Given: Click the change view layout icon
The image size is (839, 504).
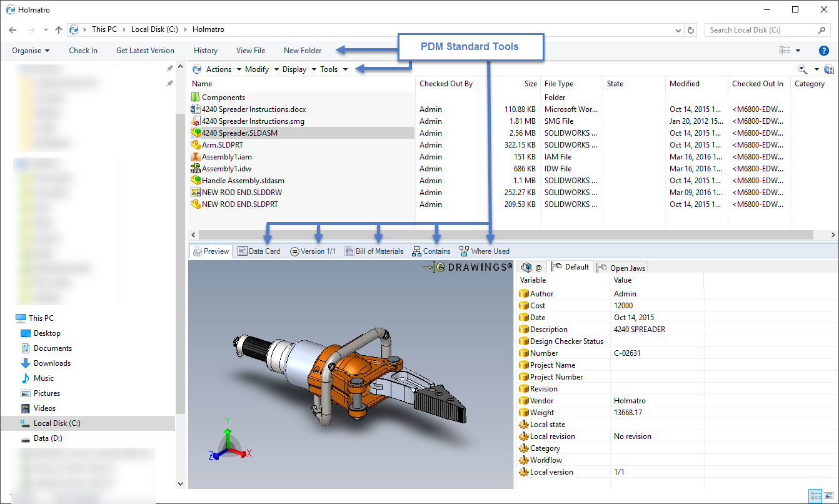Looking at the screenshot, I should (x=785, y=51).
